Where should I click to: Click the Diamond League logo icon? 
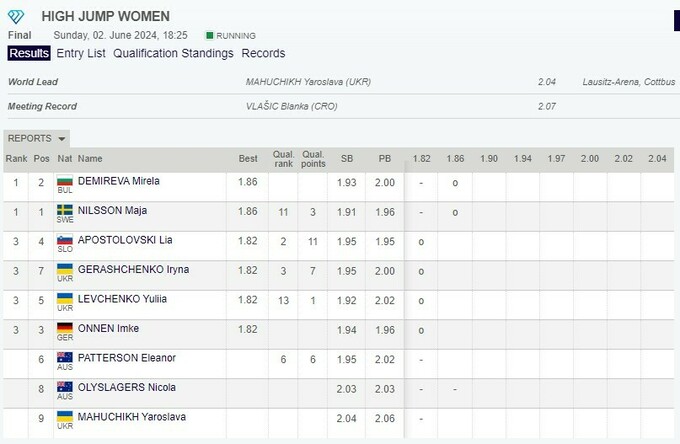[x=17, y=17]
